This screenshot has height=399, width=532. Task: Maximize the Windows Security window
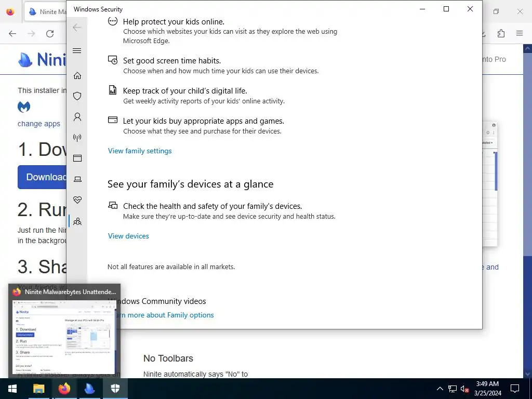pyautogui.click(x=446, y=9)
